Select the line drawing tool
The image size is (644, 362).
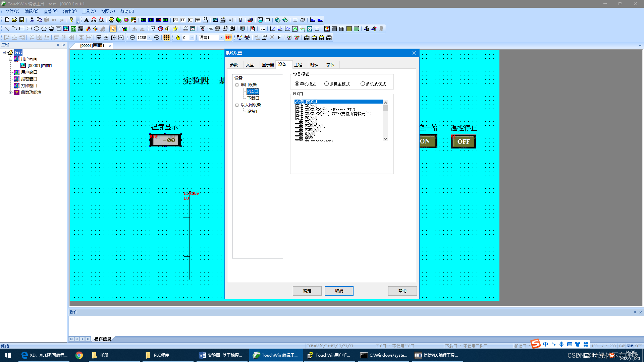(7, 29)
